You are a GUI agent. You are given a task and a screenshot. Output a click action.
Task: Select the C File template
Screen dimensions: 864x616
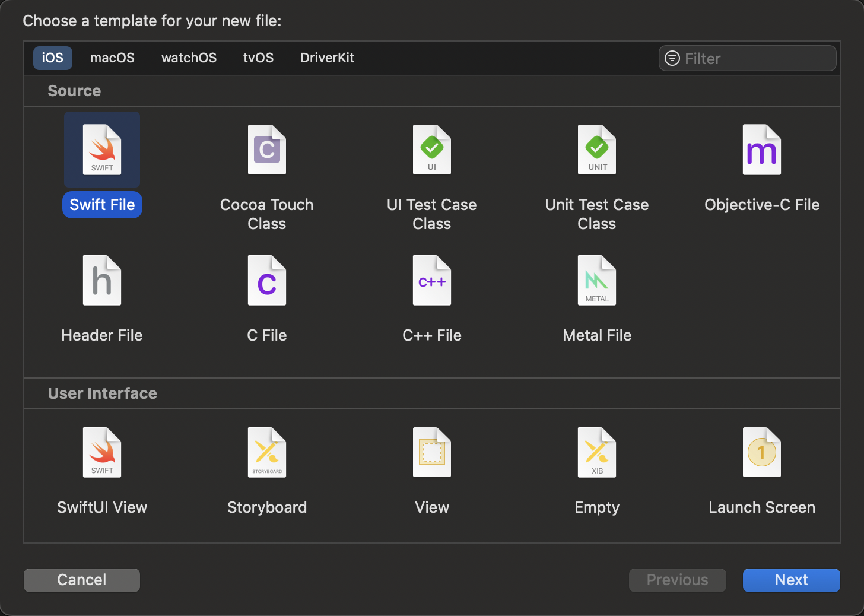pyautogui.click(x=267, y=280)
